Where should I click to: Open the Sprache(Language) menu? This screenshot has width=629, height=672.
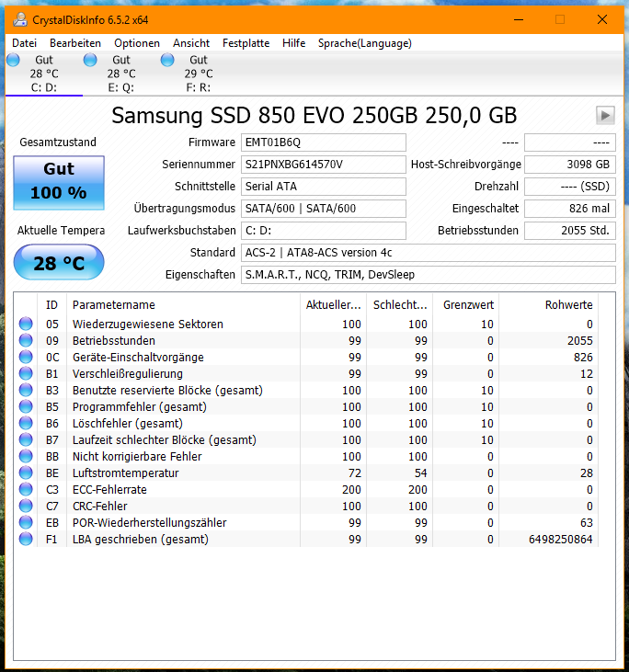click(x=365, y=43)
